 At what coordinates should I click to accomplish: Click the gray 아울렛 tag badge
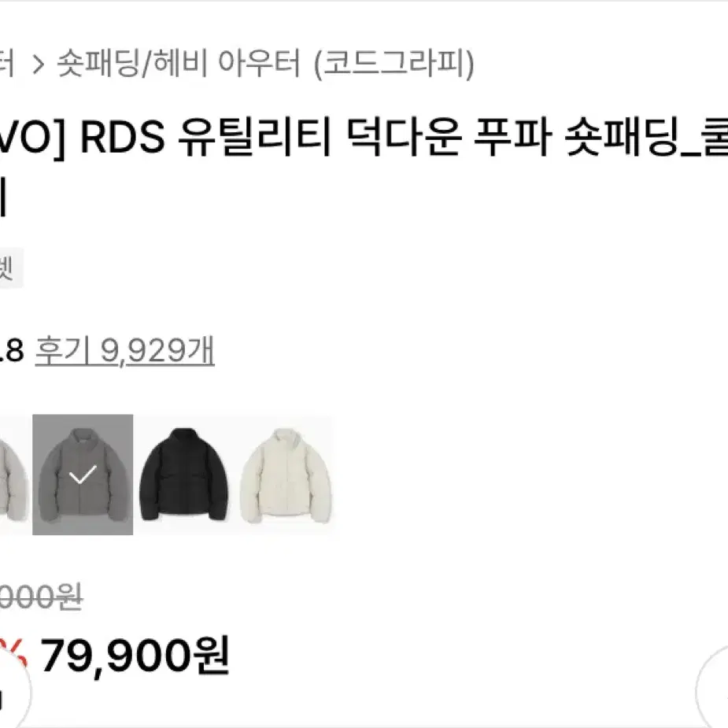coord(10,268)
